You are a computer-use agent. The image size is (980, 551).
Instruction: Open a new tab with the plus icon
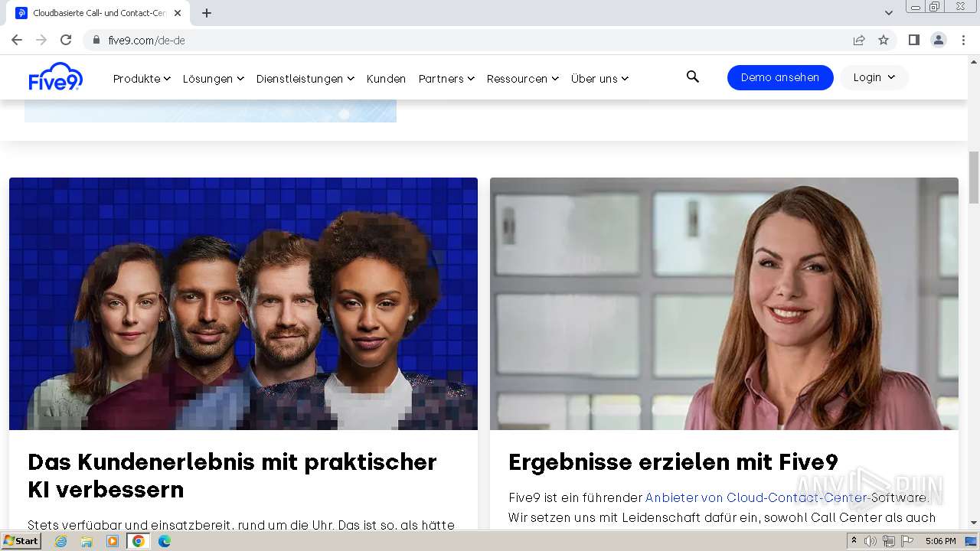pos(207,13)
